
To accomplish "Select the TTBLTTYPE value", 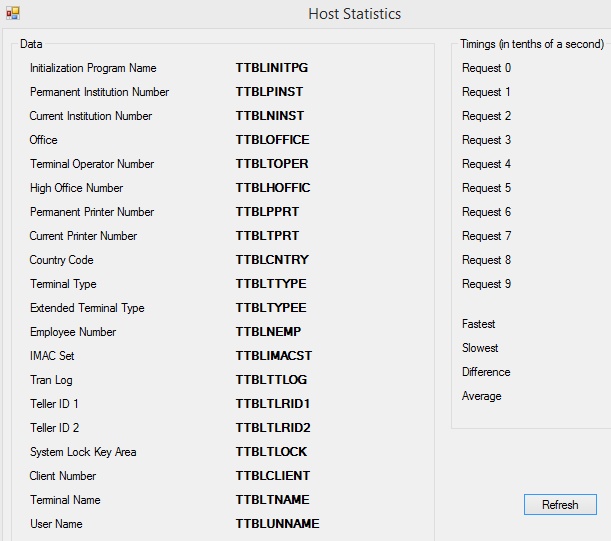I will point(271,284).
